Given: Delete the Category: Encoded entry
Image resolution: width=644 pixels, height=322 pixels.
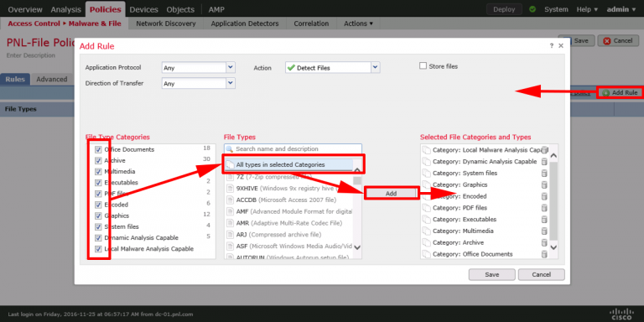Looking at the screenshot, I should click(x=544, y=196).
